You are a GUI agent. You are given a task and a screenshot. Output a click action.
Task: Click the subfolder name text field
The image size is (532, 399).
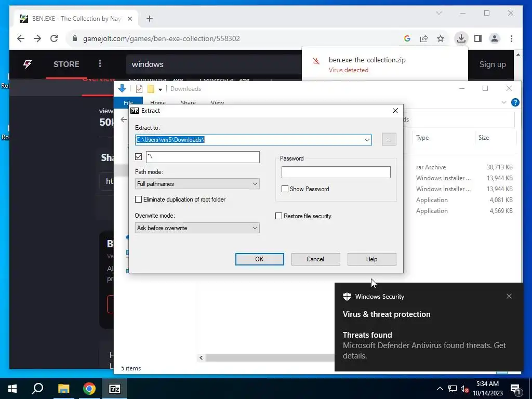[203, 157]
